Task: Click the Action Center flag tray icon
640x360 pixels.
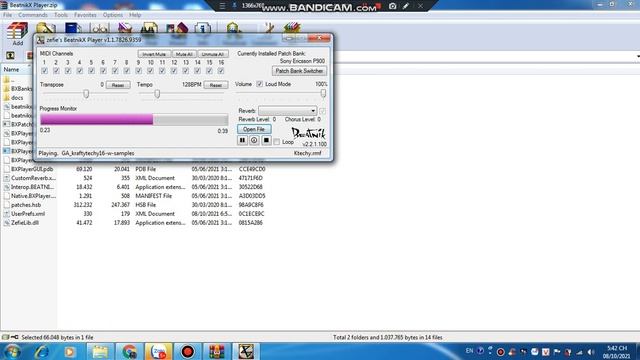Action: tap(557, 352)
